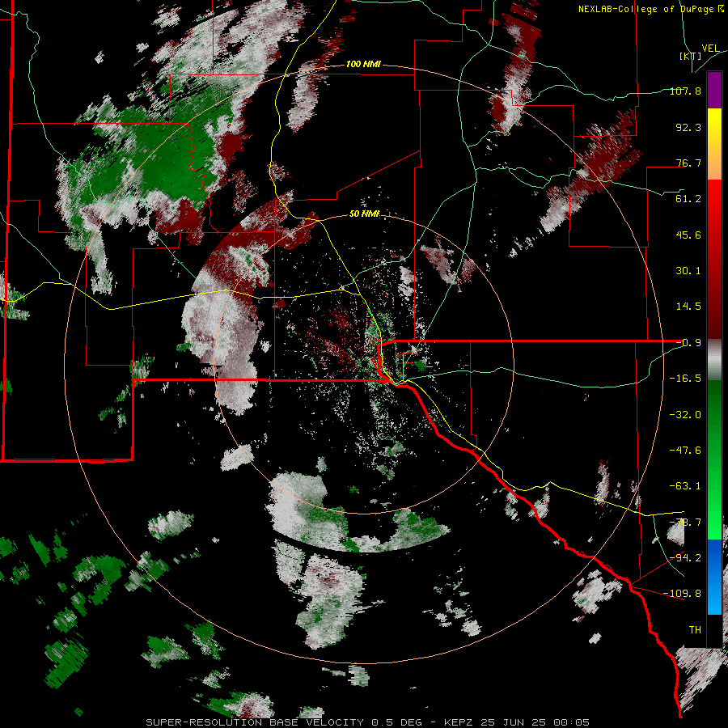Click the 100 NMI range ring label
The height and width of the screenshot is (728, 728).
363,64
